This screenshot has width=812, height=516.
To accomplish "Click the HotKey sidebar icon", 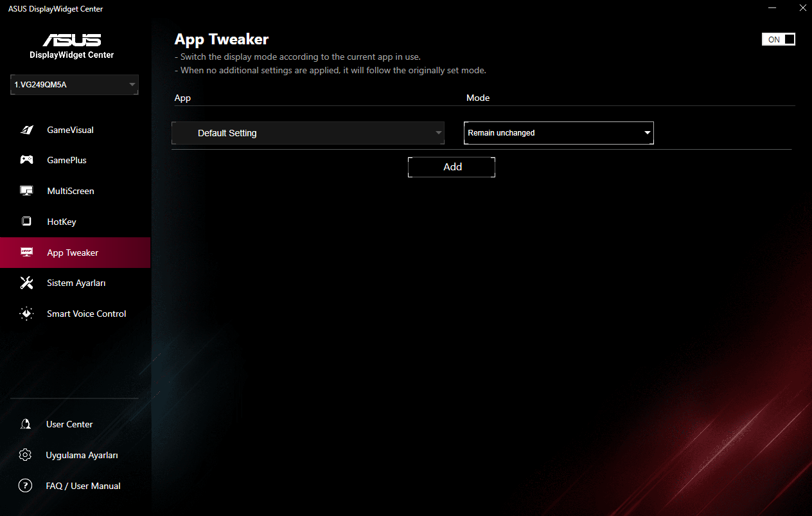I will [26, 222].
